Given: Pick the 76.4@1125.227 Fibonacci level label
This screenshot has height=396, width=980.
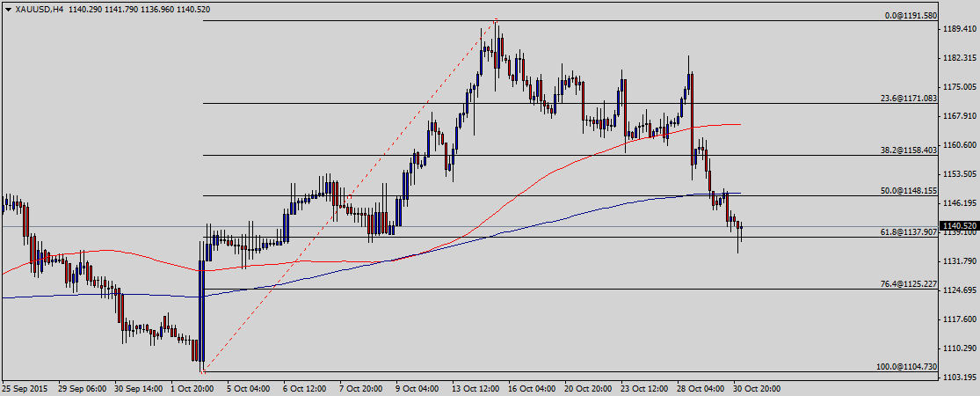Looking at the screenshot, I should point(909,284).
